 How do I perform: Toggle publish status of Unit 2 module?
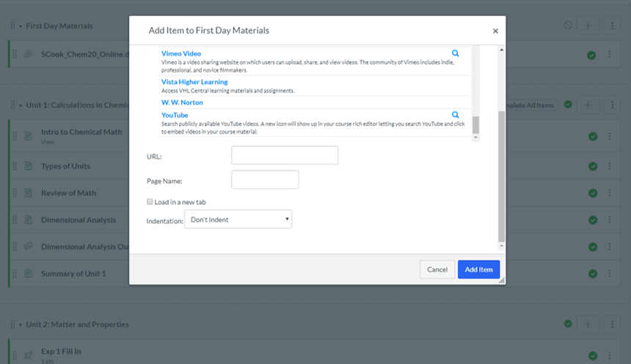(567, 324)
